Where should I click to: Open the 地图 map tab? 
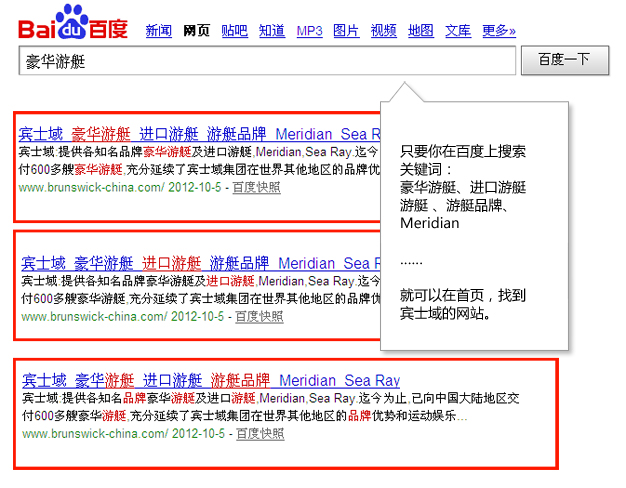click(x=421, y=31)
